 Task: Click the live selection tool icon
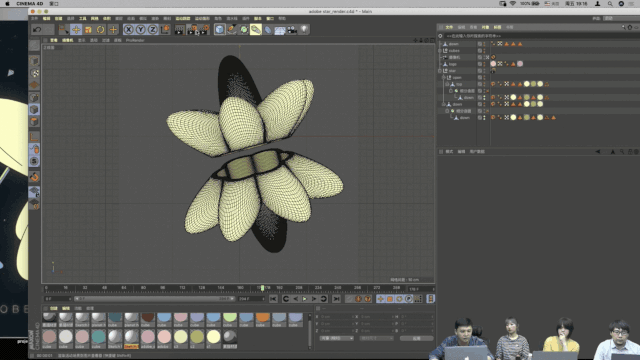click(63, 29)
